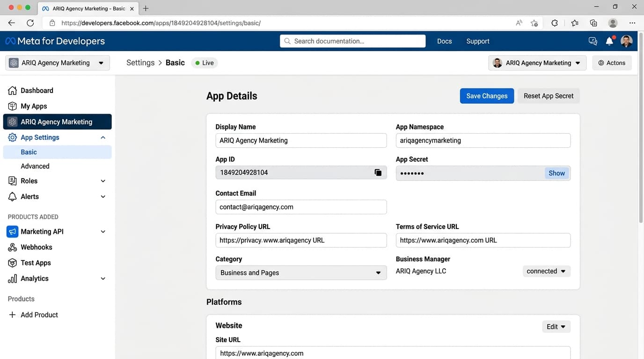The width and height of the screenshot is (644, 359).
Task: Open browser extensions puzzle icon
Action: pyautogui.click(x=555, y=23)
